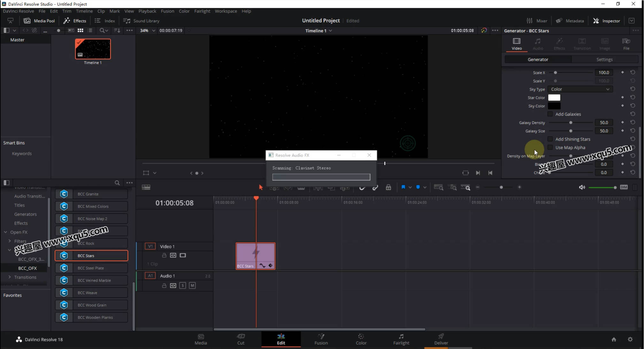Click the volume speaker icon
This screenshot has height=349, width=644.
coord(582,187)
